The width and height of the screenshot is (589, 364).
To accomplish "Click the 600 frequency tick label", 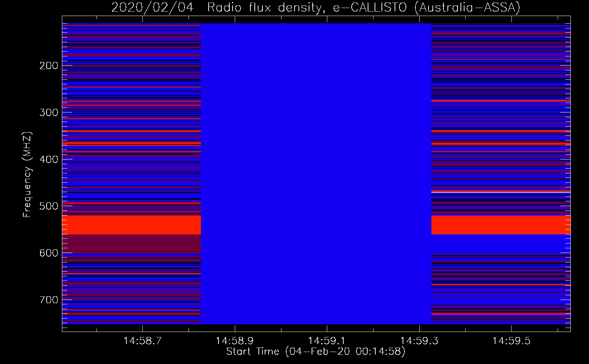I will (x=49, y=253).
